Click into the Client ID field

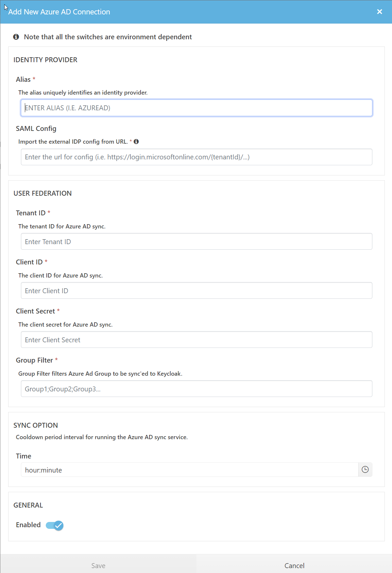(196, 291)
